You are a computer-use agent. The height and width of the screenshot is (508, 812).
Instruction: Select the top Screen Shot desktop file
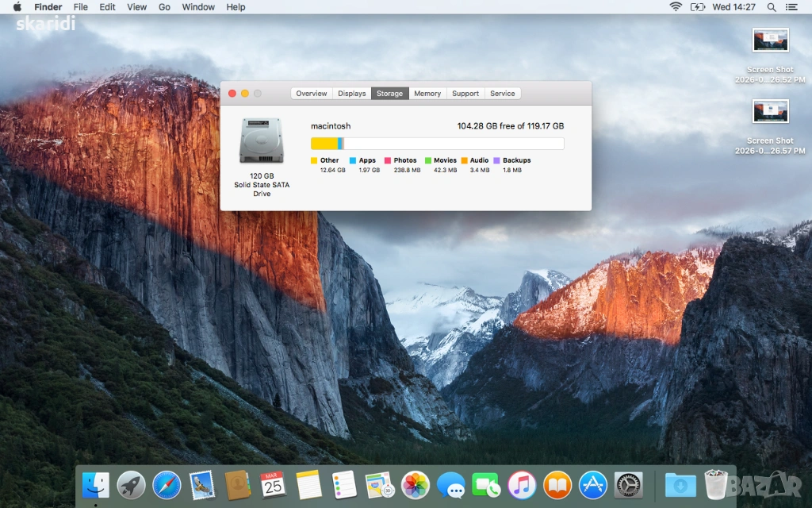coord(770,40)
